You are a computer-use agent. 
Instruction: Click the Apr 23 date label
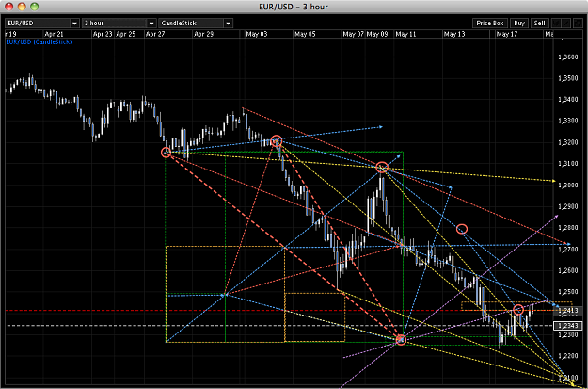tap(103, 34)
